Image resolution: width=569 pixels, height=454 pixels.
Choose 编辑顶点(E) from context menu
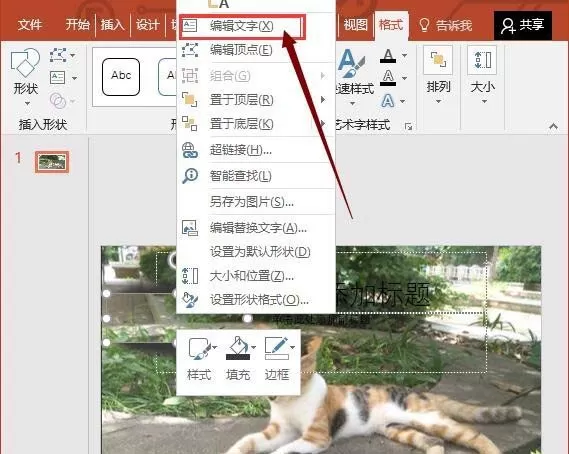tap(255, 50)
